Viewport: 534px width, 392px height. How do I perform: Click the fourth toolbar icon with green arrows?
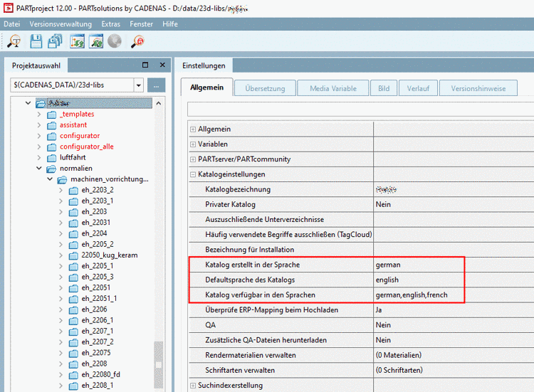tap(77, 42)
